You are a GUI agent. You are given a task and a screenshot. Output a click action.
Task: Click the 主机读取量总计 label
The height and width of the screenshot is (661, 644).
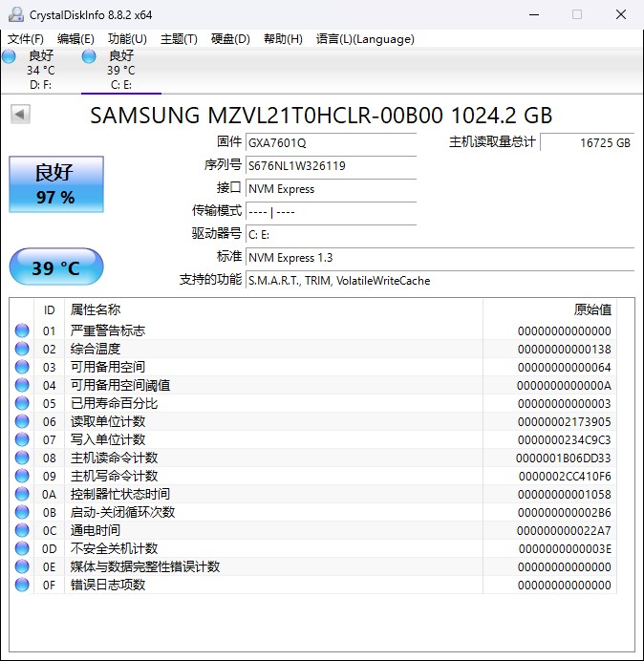(x=492, y=141)
